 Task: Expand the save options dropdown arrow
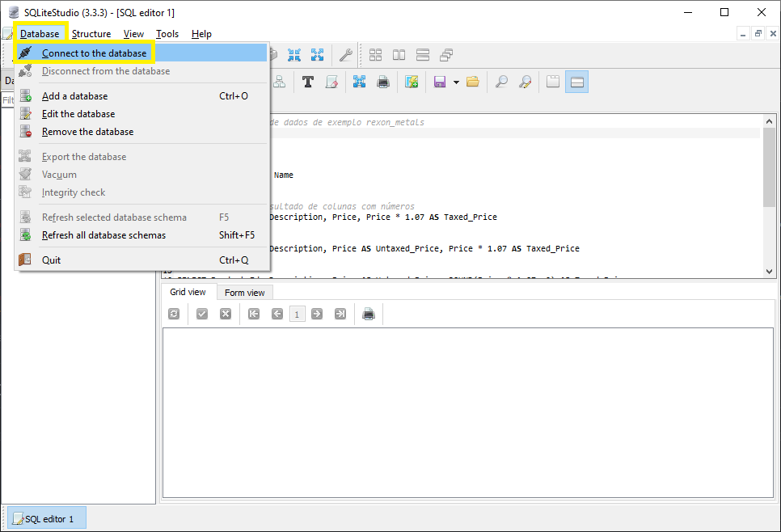(456, 82)
